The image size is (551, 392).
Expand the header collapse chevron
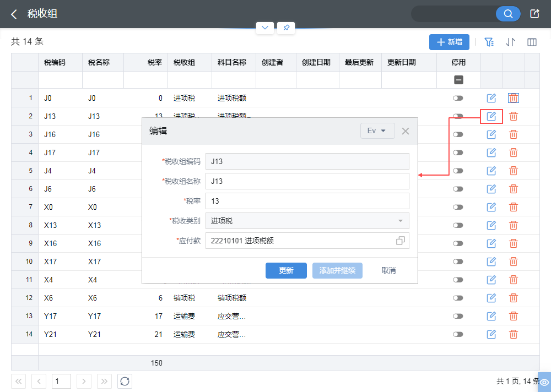click(265, 28)
